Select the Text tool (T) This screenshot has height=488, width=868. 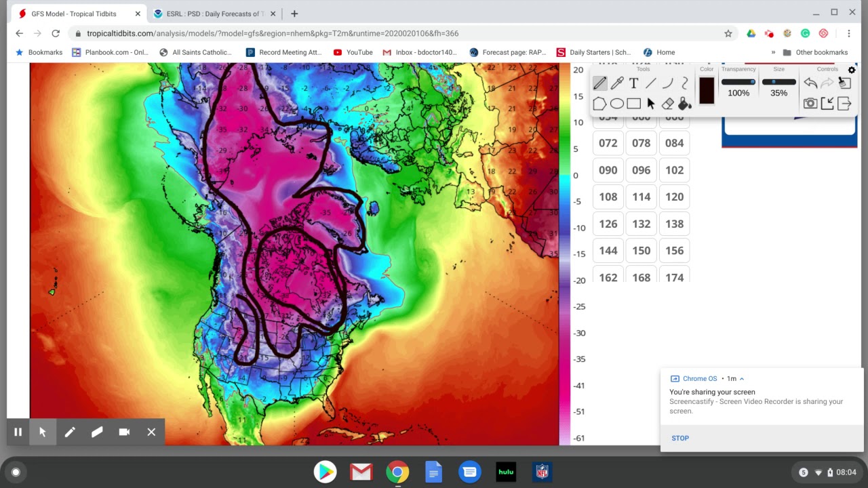[x=633, y=83]
